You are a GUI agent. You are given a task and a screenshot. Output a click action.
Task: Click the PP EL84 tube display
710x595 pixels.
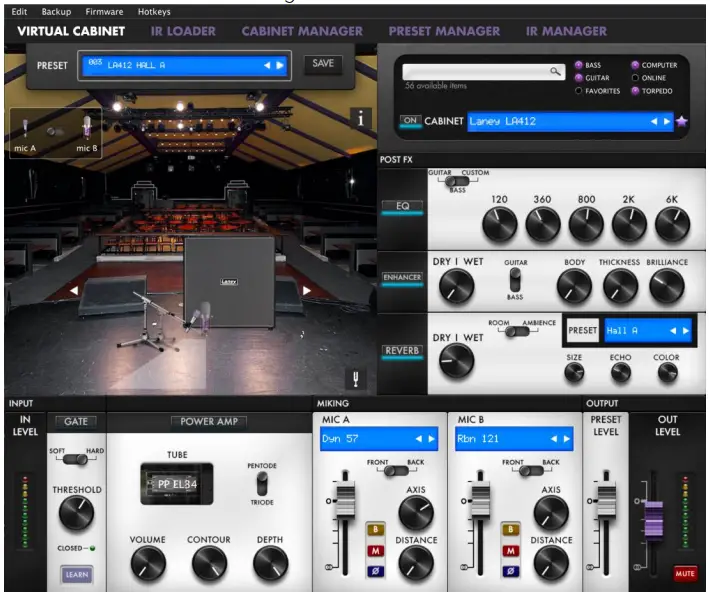click(177, 484)
